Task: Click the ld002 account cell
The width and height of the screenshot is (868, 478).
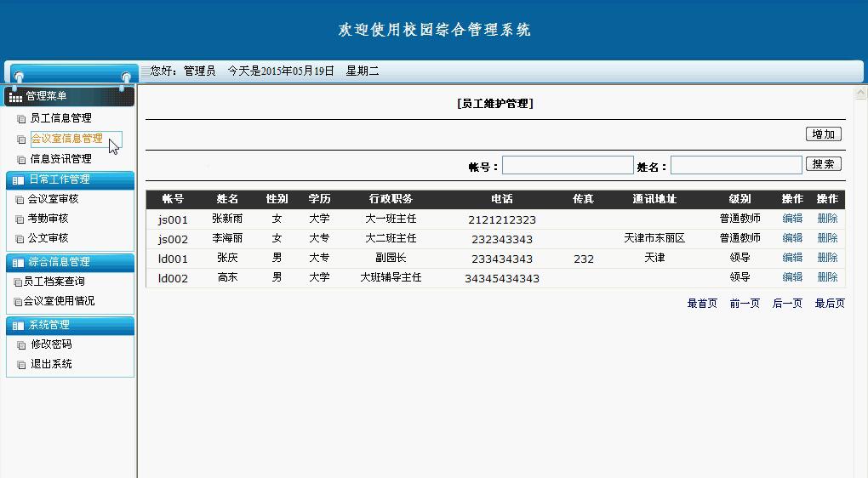Action: click(173, 278)
